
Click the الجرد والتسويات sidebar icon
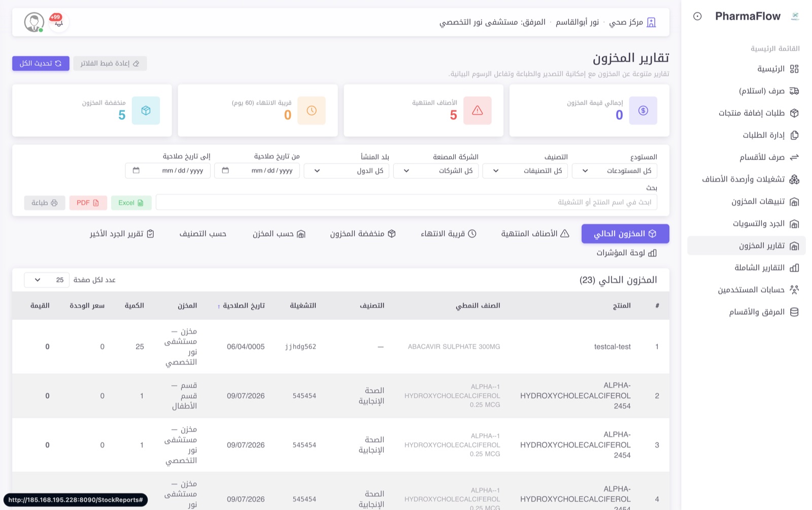[794, 224]
